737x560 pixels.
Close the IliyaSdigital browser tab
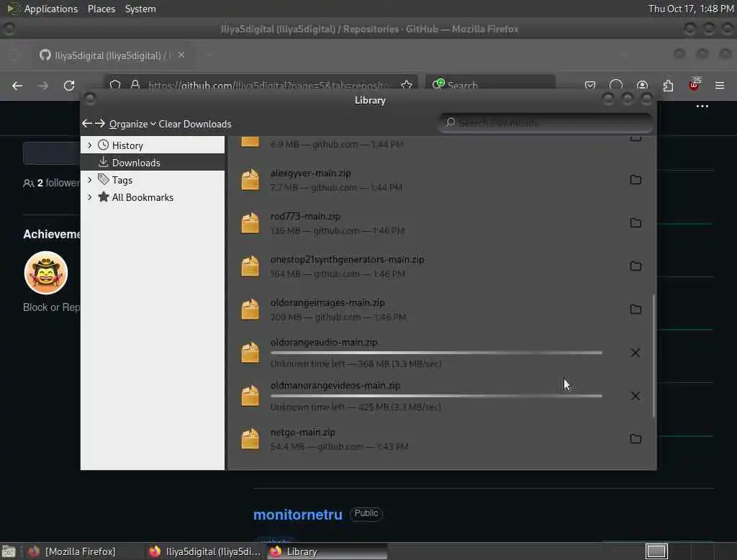[x=181, y=55]
